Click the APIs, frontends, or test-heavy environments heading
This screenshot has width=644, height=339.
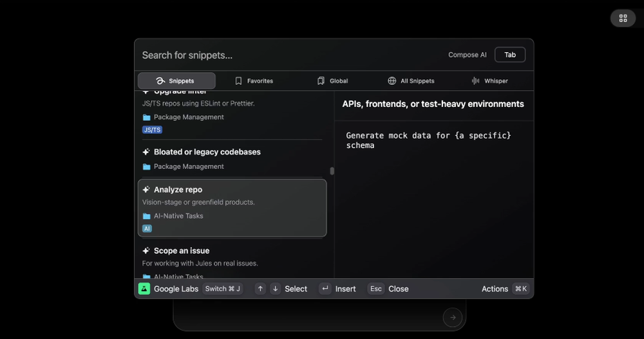point(433,104)
